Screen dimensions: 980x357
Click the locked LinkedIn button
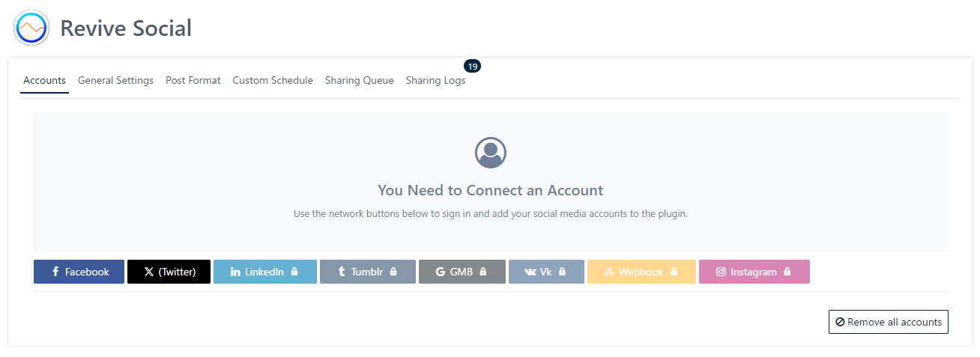265,272
